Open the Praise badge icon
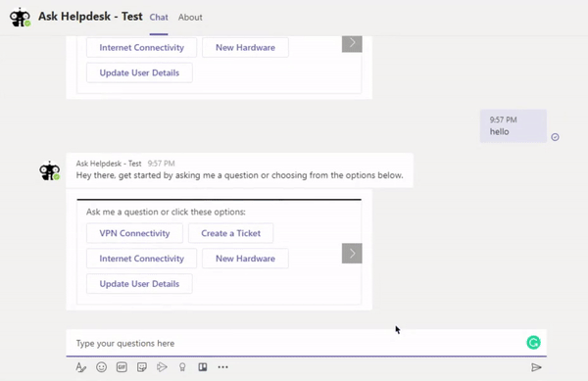Screen dimensions: 588x381 pyautogui.click(x=182, y=367)
